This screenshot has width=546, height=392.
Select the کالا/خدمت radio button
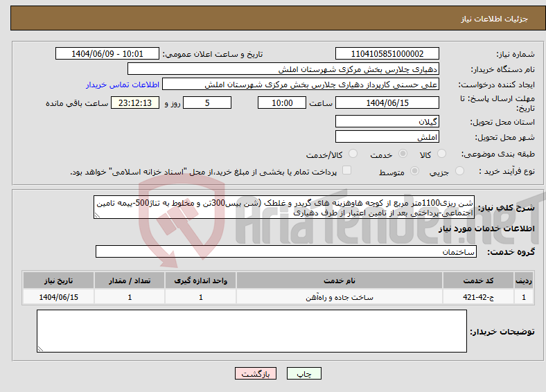point(353,154)
